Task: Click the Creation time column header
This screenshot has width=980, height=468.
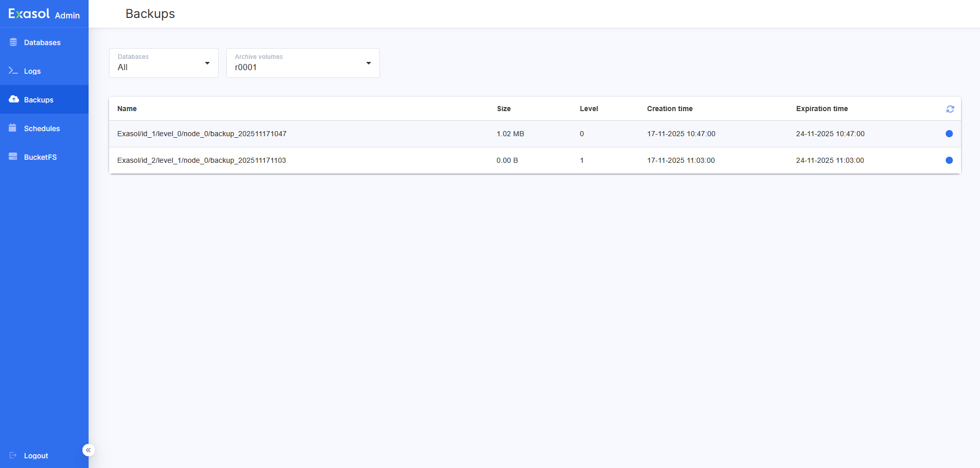Action: point(669,109)
